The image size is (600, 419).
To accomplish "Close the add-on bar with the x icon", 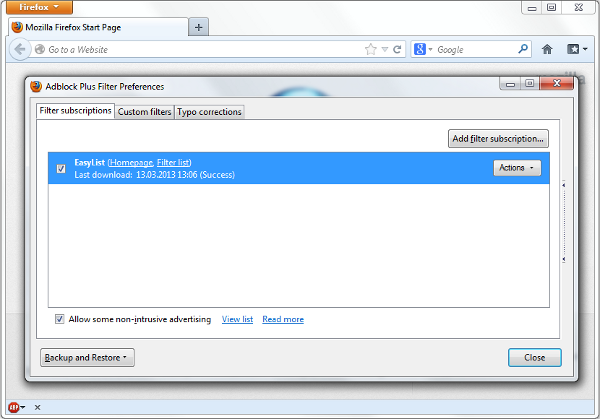I will [37, 407].
